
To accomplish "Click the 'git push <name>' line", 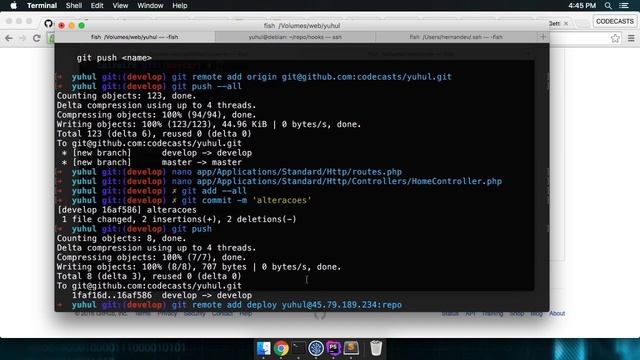I will click(114, 58).
